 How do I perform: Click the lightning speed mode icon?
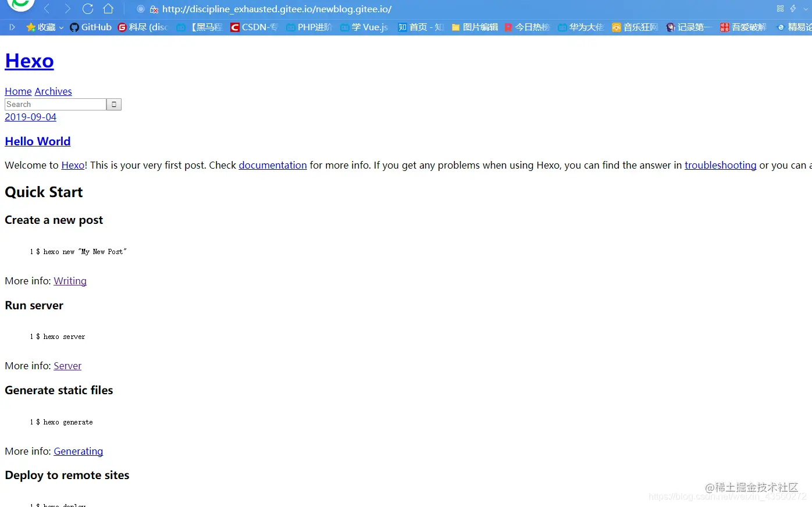pos(793,8)
